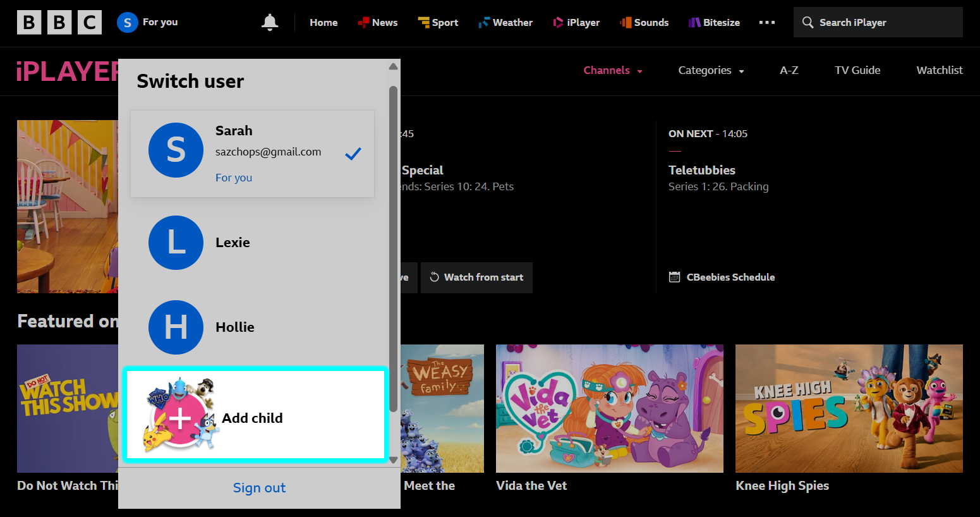Click the restart icon in Watch from start

434,277
